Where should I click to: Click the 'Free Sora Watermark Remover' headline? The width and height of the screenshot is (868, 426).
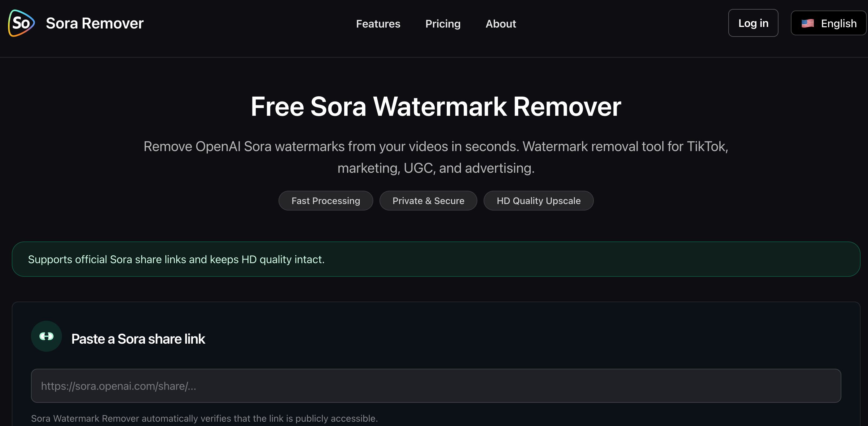coord(436,107)
